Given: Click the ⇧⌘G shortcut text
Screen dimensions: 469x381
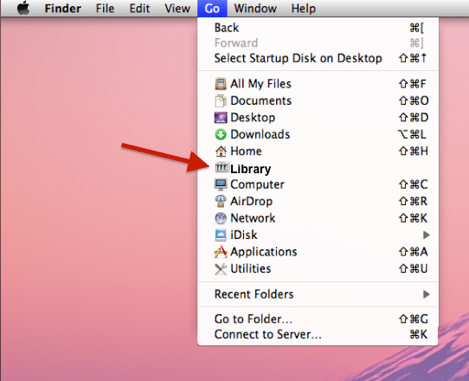Looking at the screenshot, I should coord(413,319).
